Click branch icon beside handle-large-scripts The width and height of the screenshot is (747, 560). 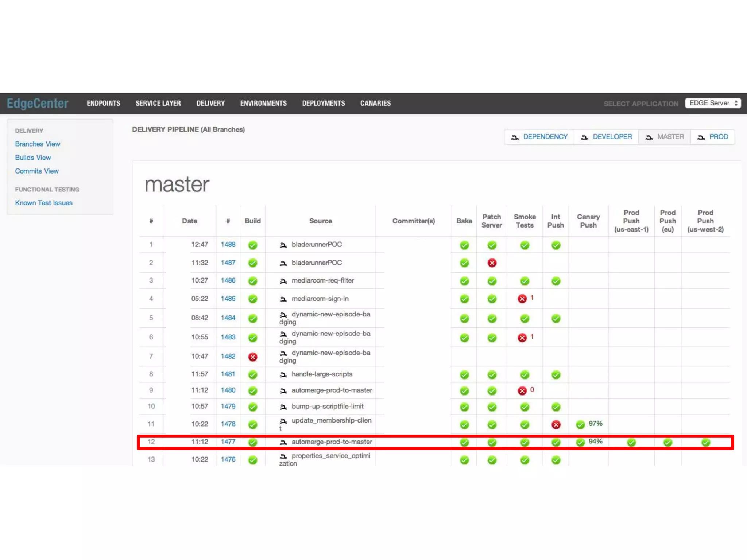coord(283,375)
